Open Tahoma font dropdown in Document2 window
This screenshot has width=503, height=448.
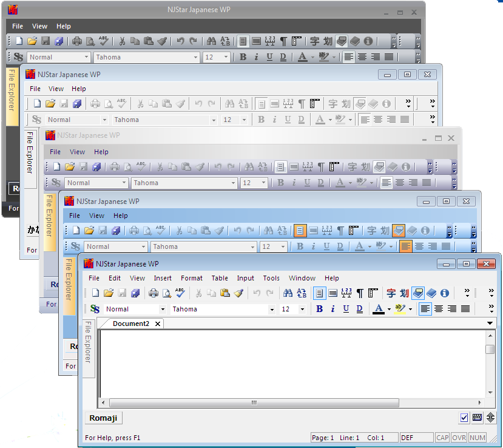point(272,310)
